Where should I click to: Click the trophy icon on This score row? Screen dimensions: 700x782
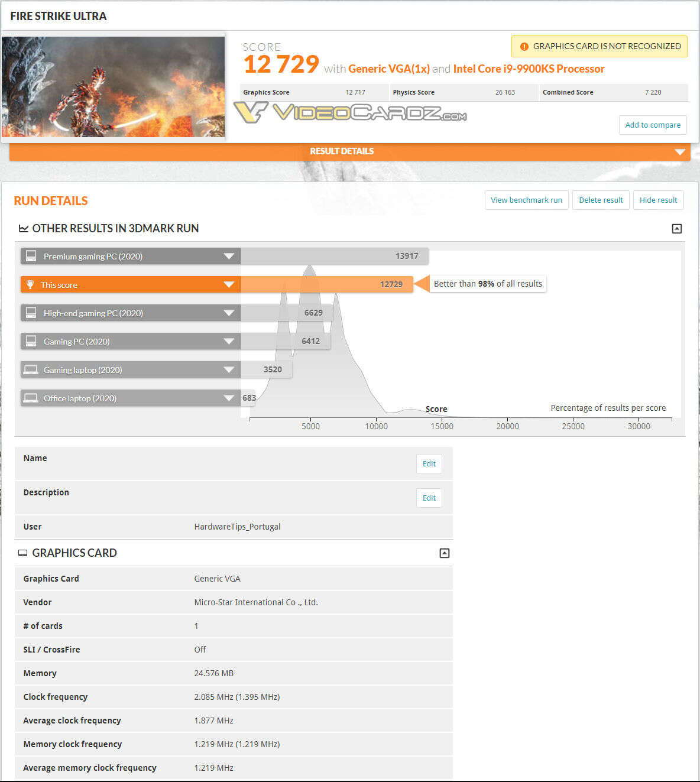(x=31, y=284)
